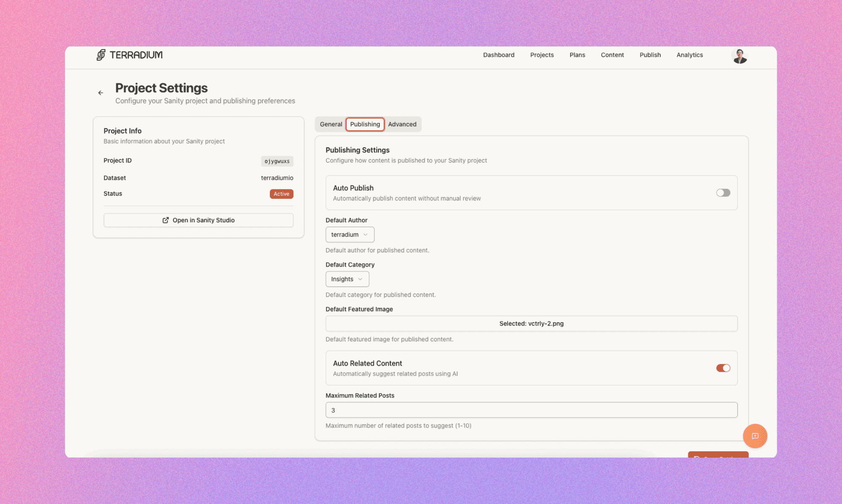Click Open in Sanity Studio
This screenshot has height=504, width=842.
point(198,220)
